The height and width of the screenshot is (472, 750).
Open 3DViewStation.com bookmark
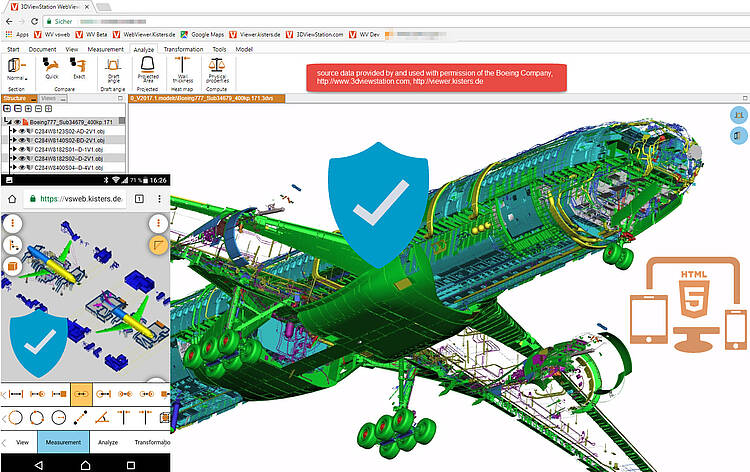point(315,34)
